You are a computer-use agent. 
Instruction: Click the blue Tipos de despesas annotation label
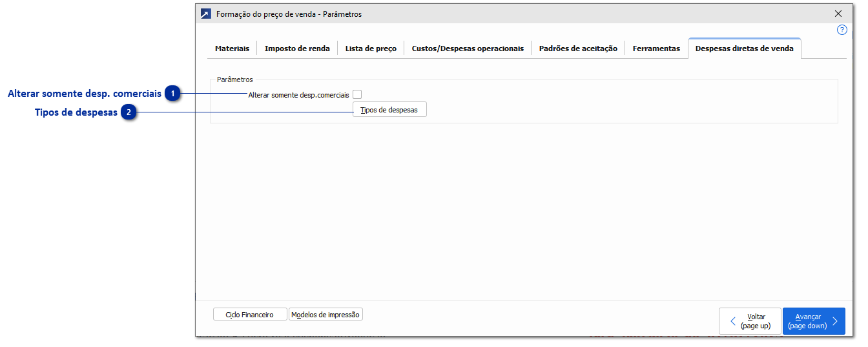point(76,112)
